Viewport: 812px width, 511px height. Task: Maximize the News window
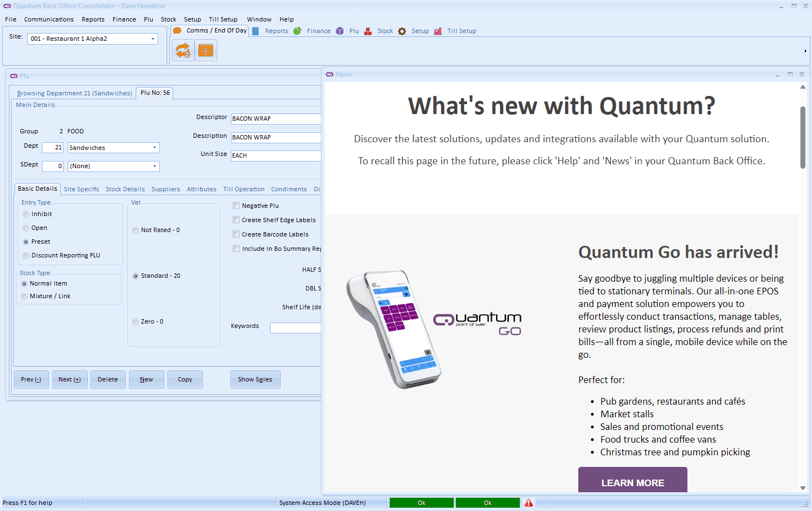(x=790, y=74)
